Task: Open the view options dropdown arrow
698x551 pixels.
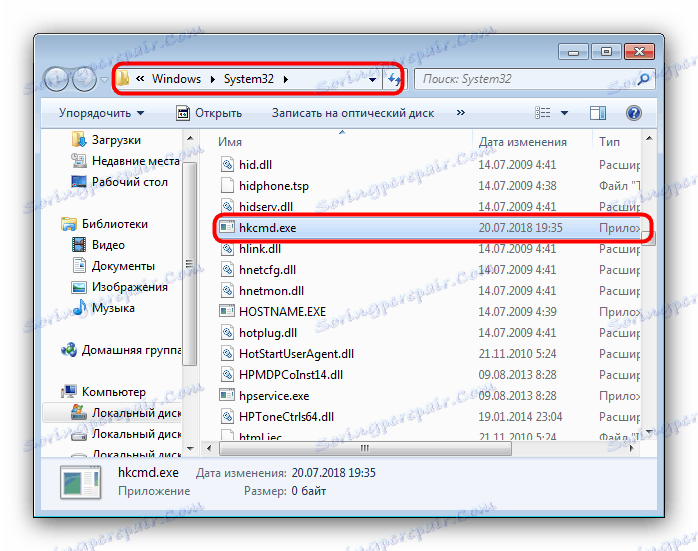Action: [x=564, y=113]
